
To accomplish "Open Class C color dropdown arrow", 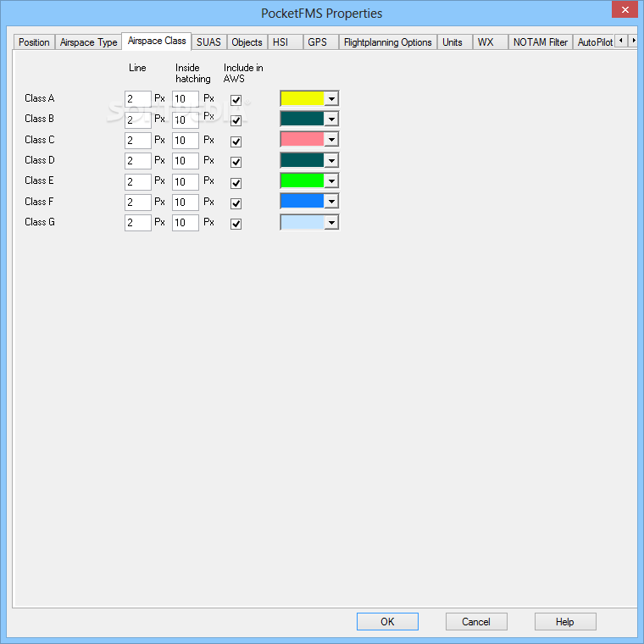I will (x=331, y=140).
